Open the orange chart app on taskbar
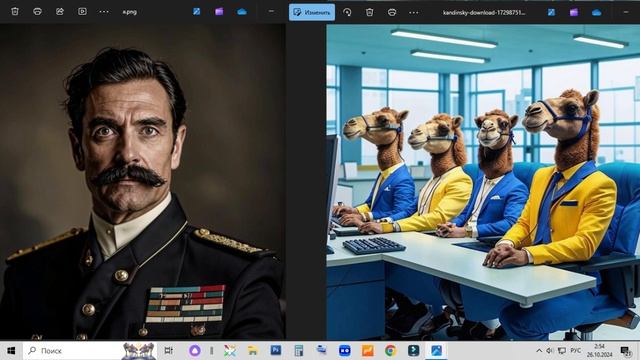Viewport: 640px width, 360px height. (x=368, y=351)
